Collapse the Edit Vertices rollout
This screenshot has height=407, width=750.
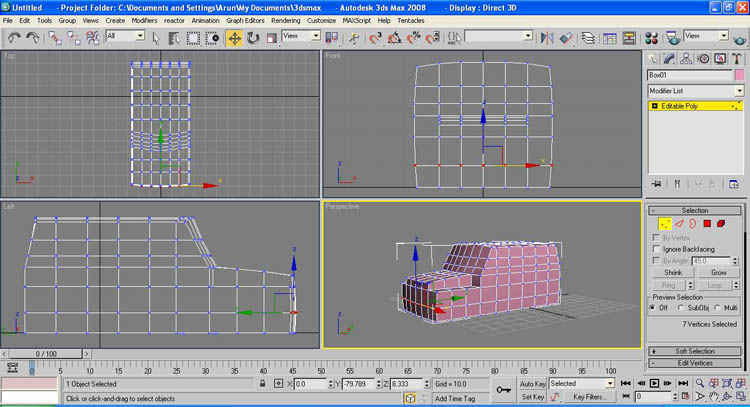pos(695,363)
